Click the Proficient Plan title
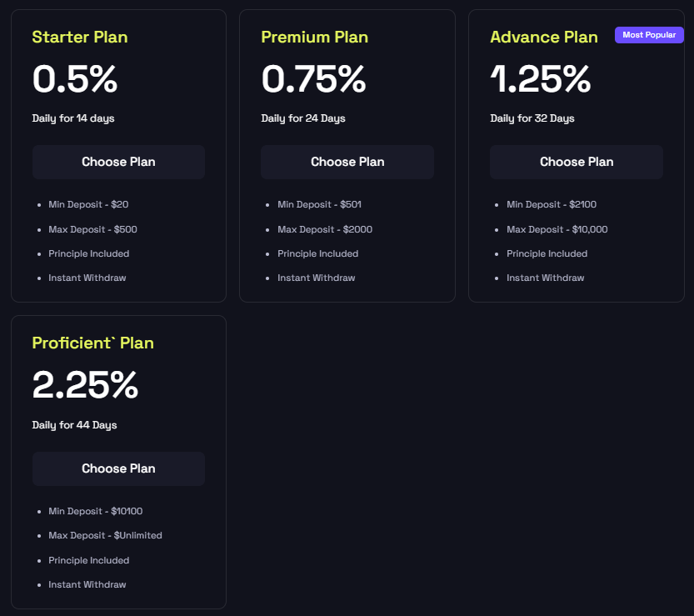The width and height of the screenshot is (694, 616). coord(92,343)
